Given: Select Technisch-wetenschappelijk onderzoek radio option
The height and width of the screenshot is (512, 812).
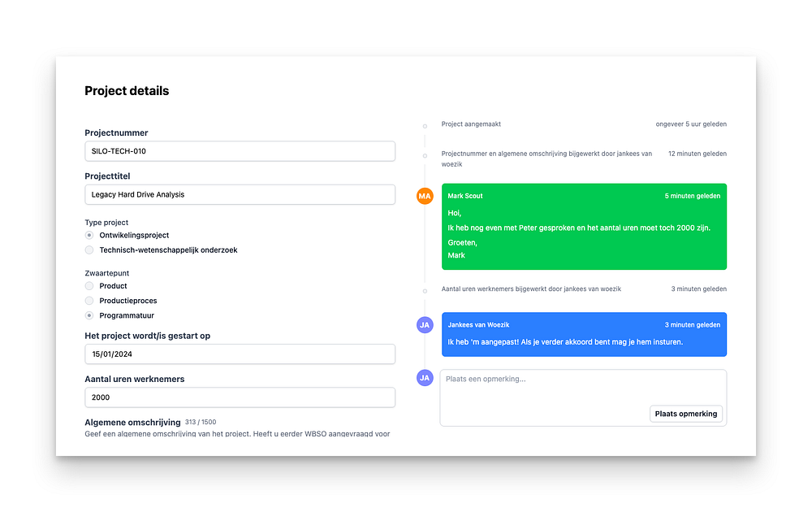Looking at the screenshot, I should click(x=89, y=249).
